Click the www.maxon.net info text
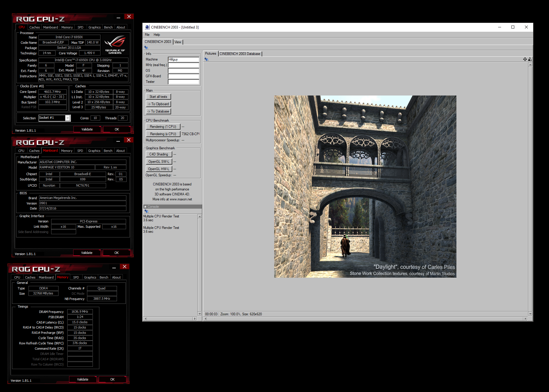Viewport: 549px width, 392px height. click(x=181, y=199)
